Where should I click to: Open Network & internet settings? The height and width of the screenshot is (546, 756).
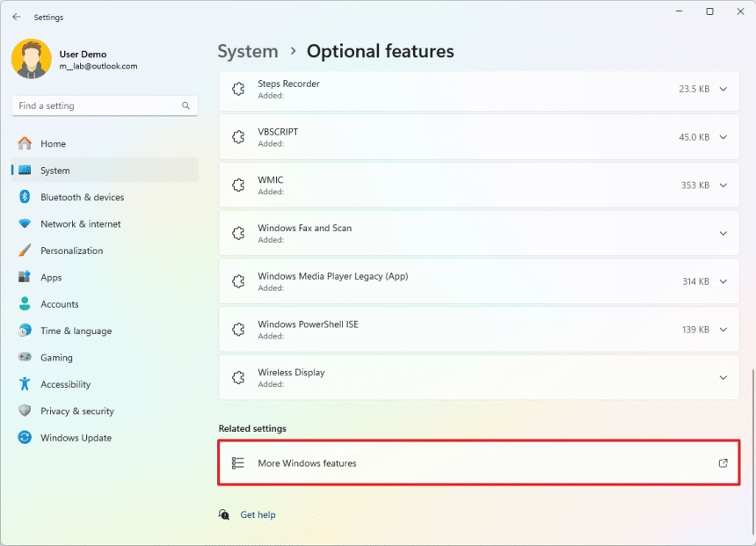tap(105, 224)
